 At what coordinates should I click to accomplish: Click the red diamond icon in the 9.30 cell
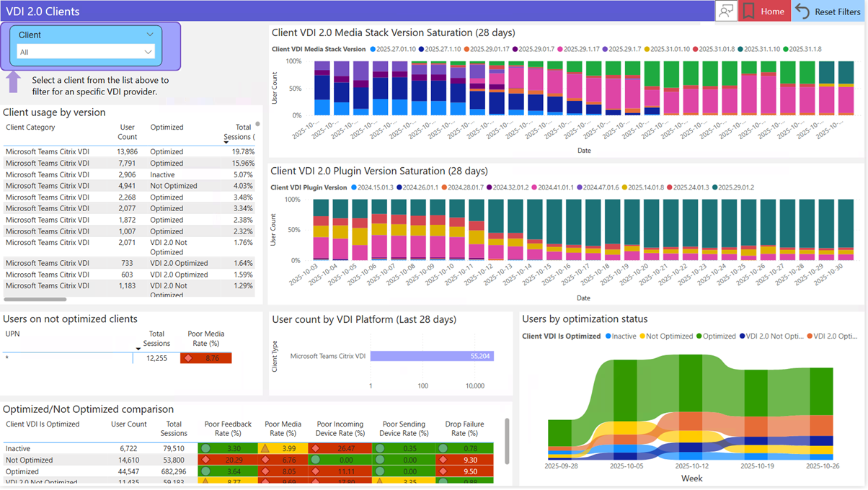(x=443, y=460)
